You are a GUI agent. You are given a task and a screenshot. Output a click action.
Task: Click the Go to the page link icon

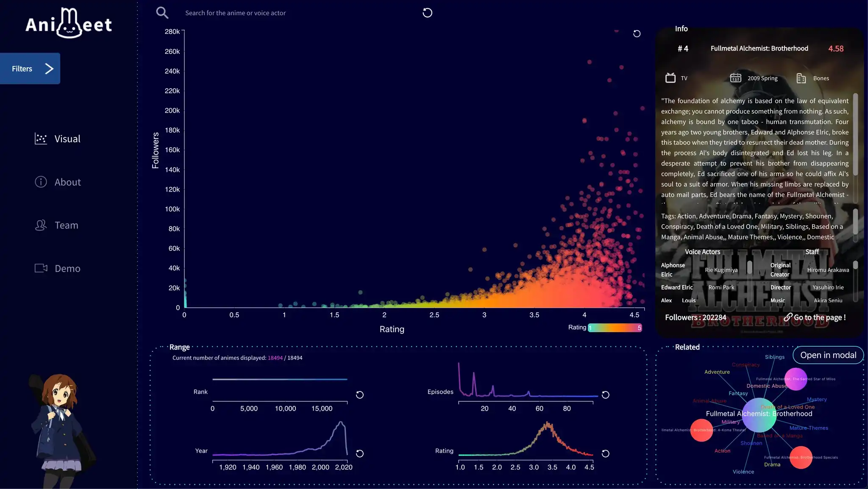click(788, 317)
